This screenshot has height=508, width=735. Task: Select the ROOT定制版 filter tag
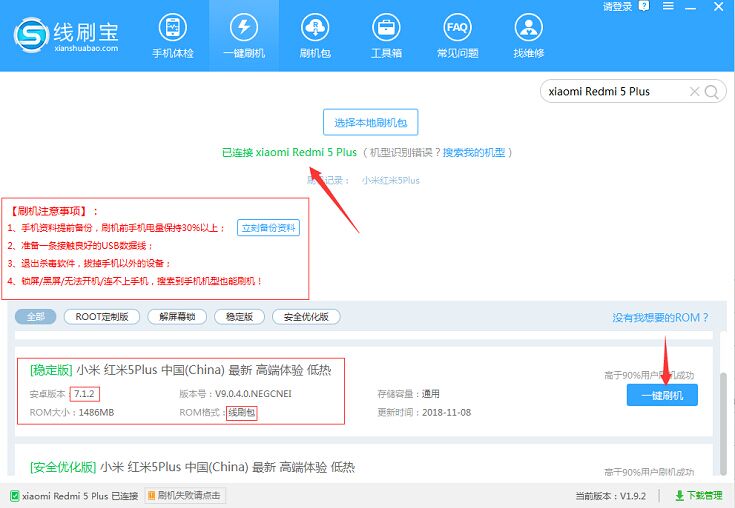pyautogui.click(x=102, y=316)
